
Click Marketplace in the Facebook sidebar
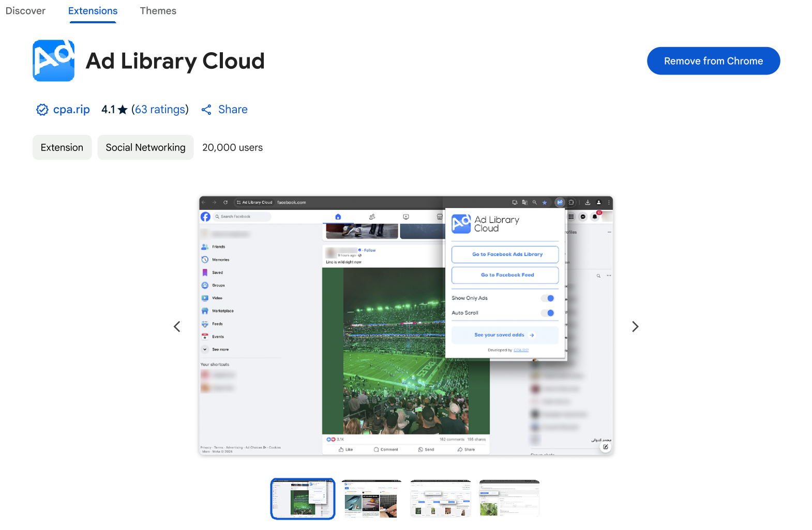click(218, 311)
